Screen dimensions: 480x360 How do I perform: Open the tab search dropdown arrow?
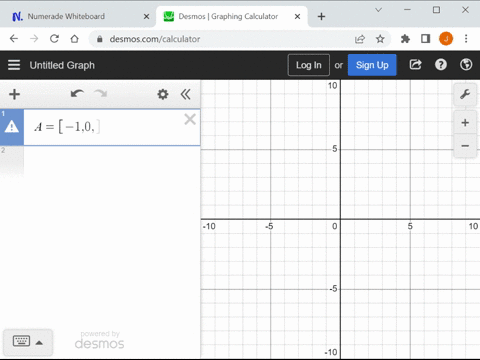(378, 10)
